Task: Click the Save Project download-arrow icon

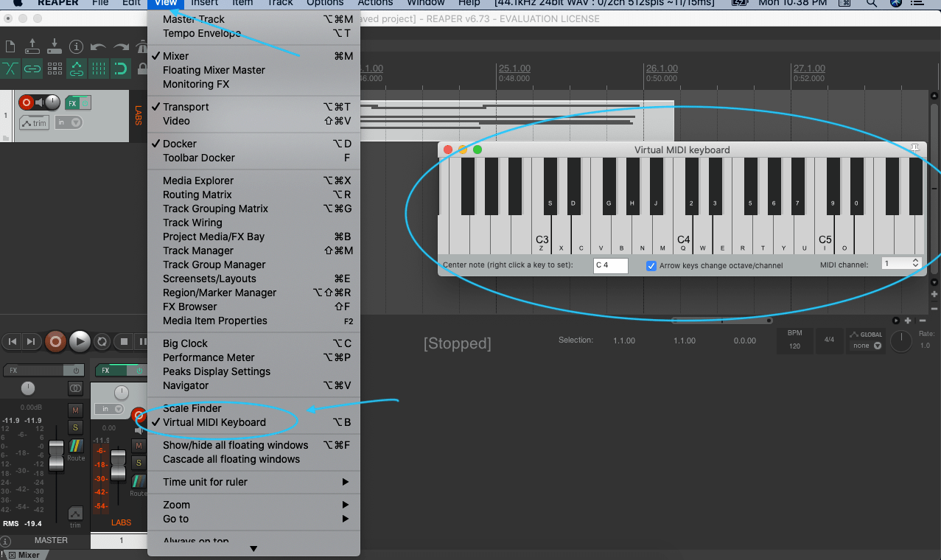Action: point(54,46)
